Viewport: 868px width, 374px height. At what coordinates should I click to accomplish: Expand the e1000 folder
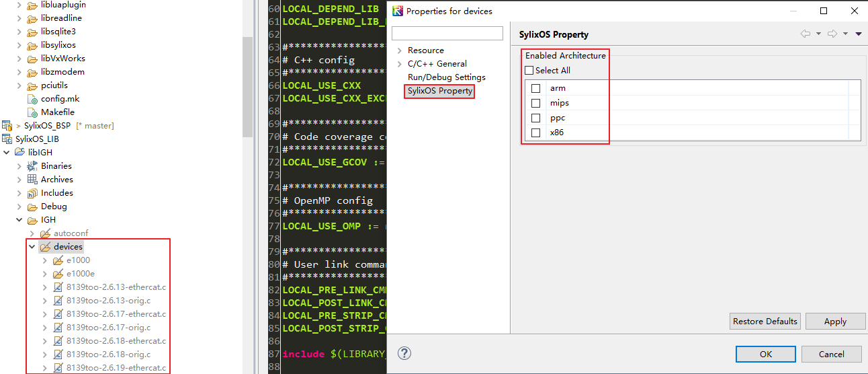coord(44,260)
